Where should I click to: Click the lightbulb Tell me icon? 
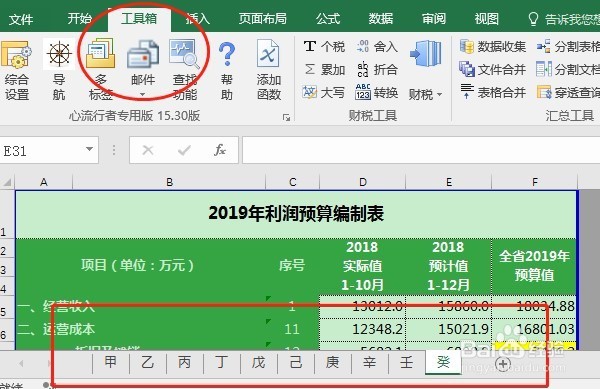[533, 18]
